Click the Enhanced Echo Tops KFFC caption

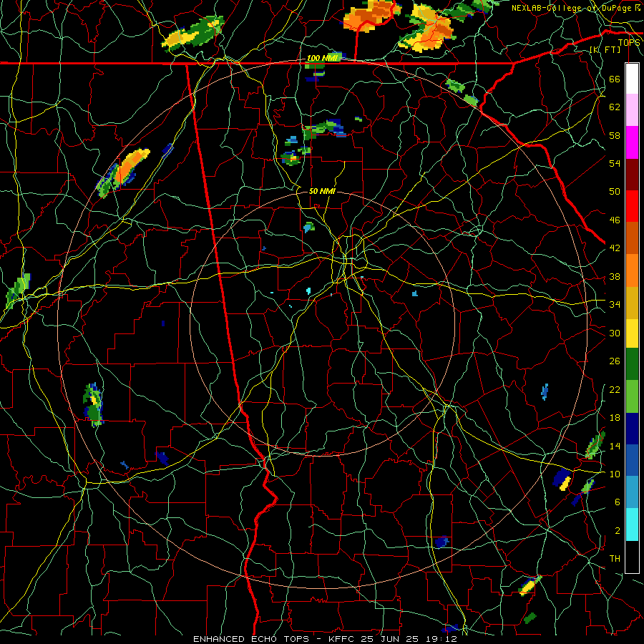[x=325, y=639]
